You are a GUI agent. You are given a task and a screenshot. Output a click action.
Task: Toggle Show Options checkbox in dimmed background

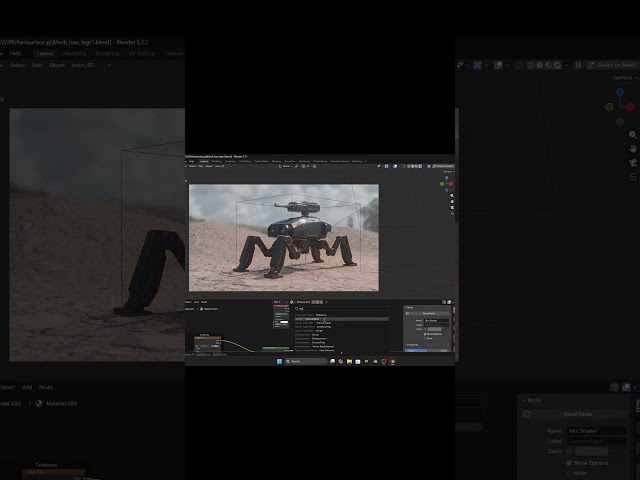pos(569,463)
